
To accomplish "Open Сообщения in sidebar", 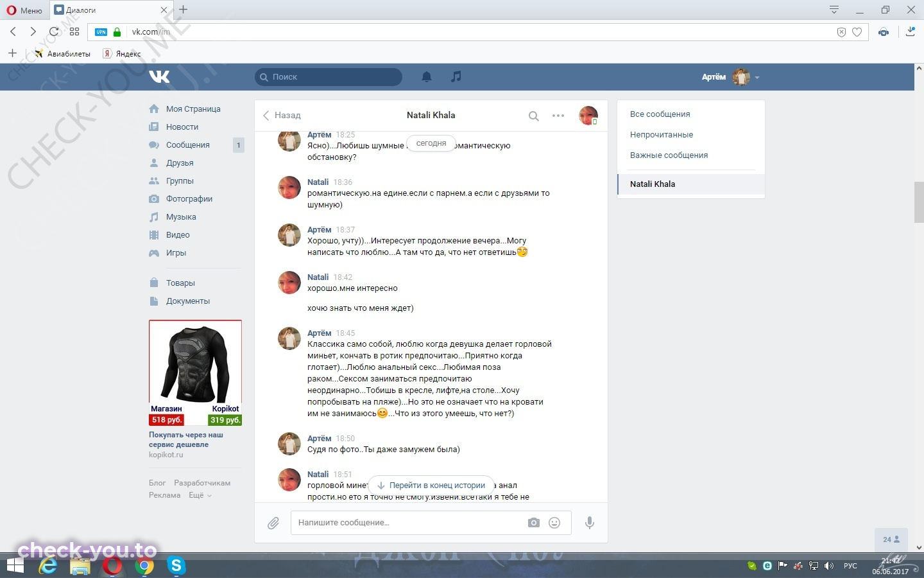I will (188, 145).
